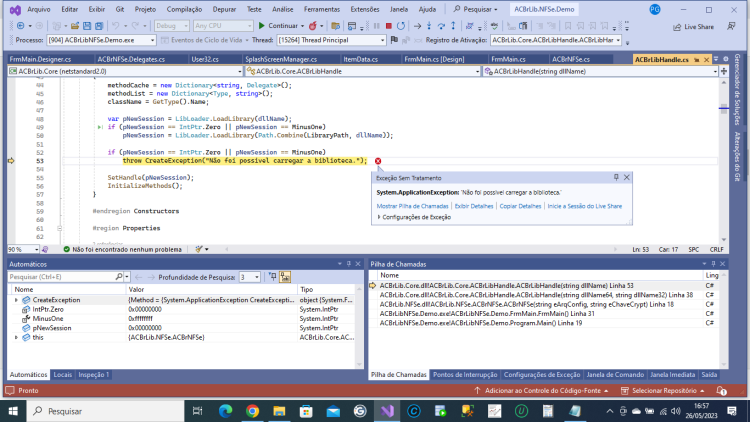Screen dimensions: 750x422
Task: Click the Restart debugging circular arrow icon
Action: point(401,26)
